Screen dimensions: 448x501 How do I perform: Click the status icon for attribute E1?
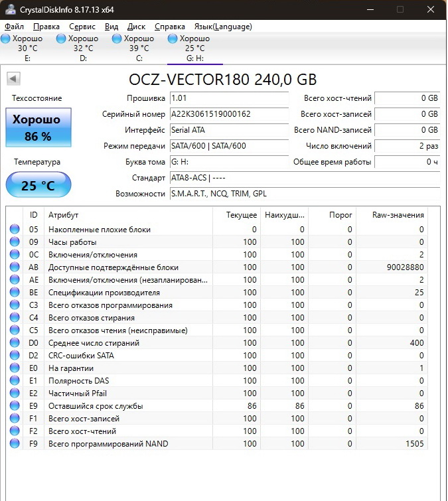coord(15,380)
